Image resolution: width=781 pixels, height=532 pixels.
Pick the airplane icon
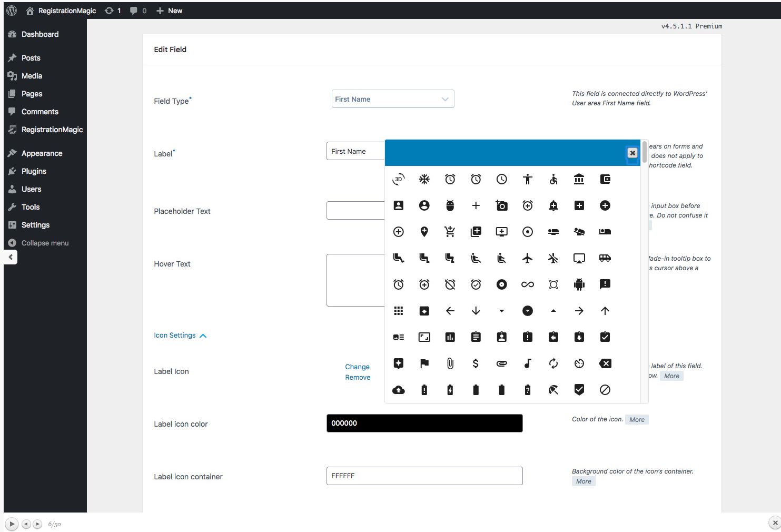click(527, 258)
